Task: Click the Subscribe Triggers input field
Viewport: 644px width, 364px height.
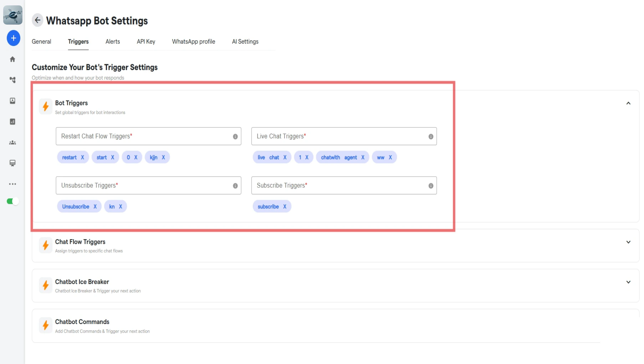Action: (344, 186)
